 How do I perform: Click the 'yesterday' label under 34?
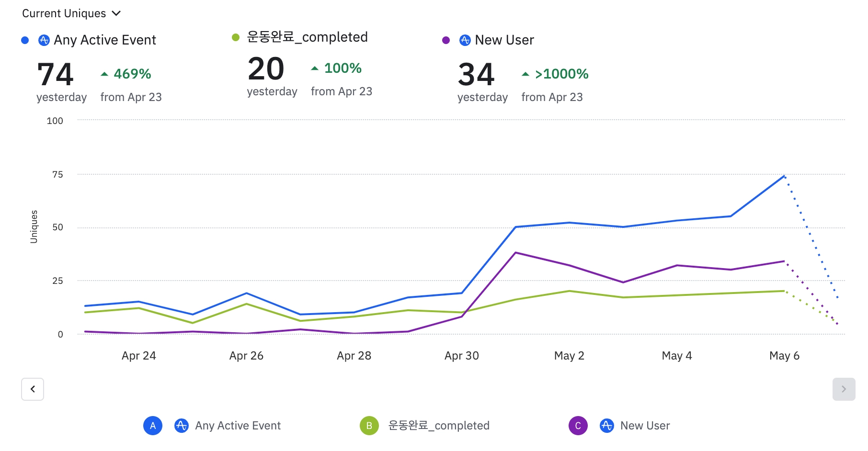(483, 97)
